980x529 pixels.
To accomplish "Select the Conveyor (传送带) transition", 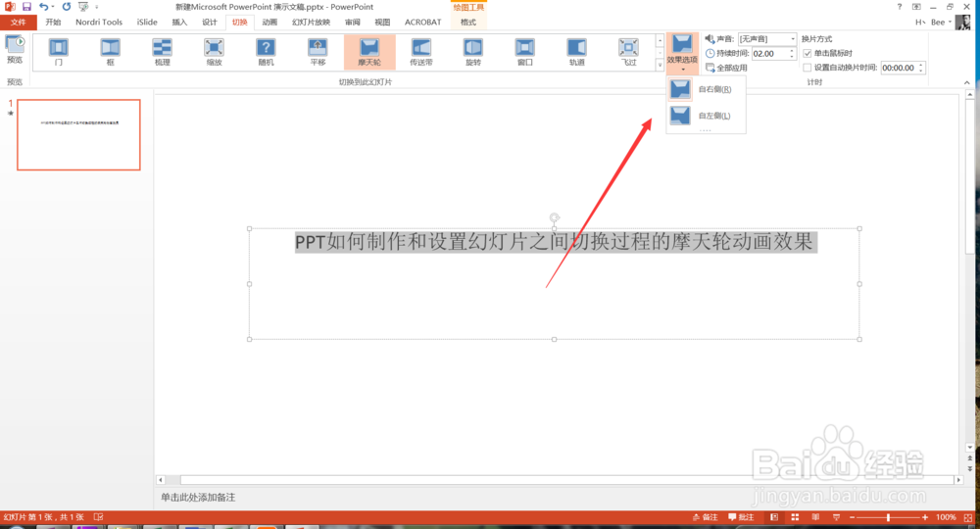I will (x=421, y=51).
